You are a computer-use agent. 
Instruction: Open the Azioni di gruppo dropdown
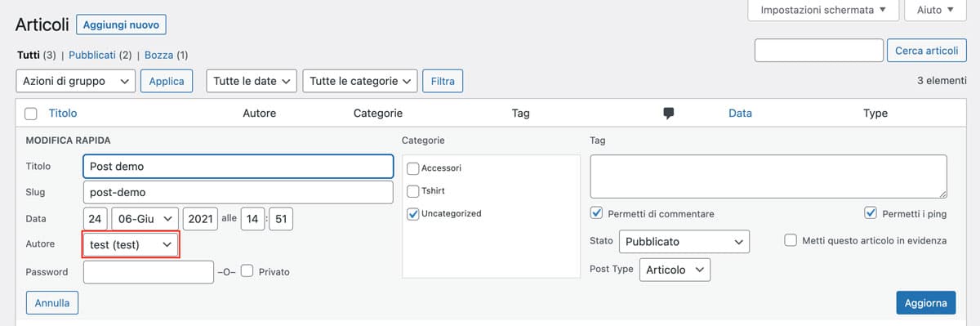[x=76, y=82]
